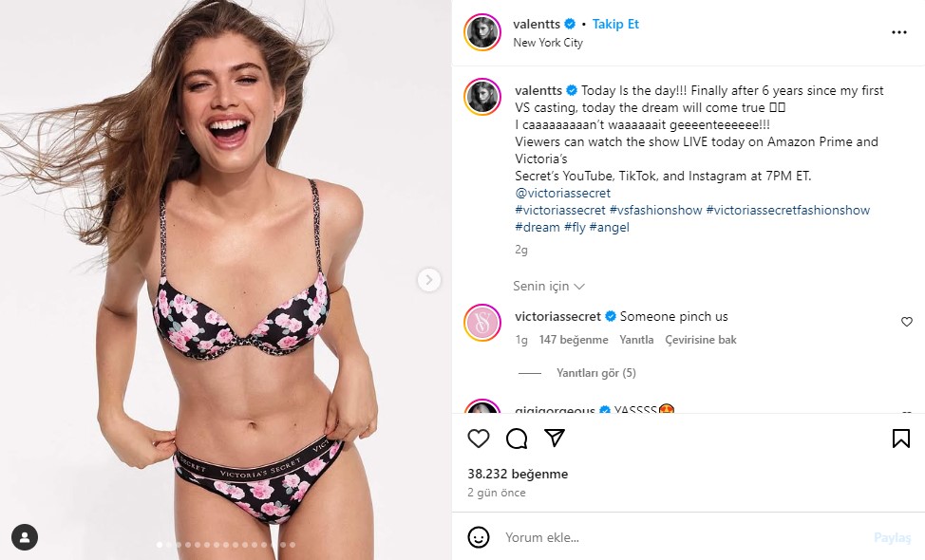Open the three-dot more options menu
This screenshot has width=925, height=560.
tap(898, 32)
